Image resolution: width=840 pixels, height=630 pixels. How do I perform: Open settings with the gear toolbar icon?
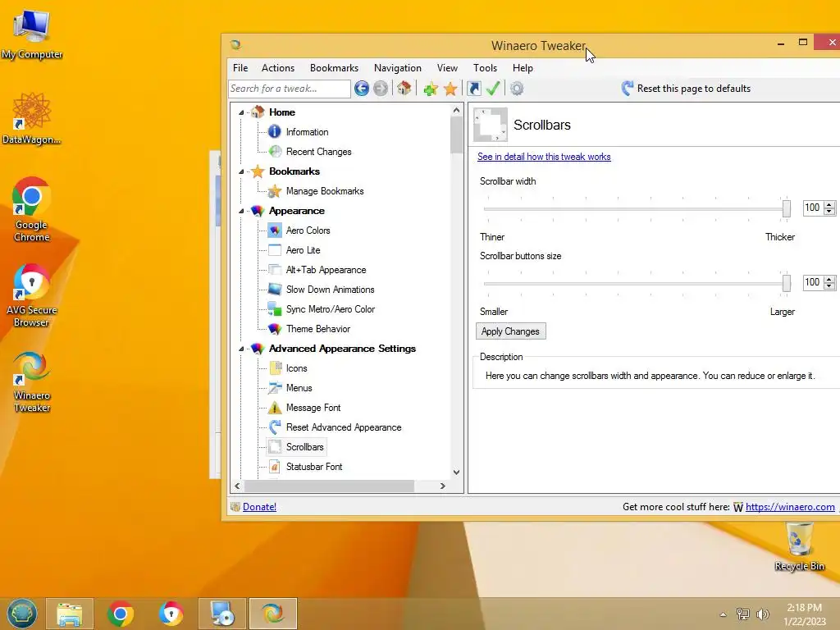[x=517, y=89]
